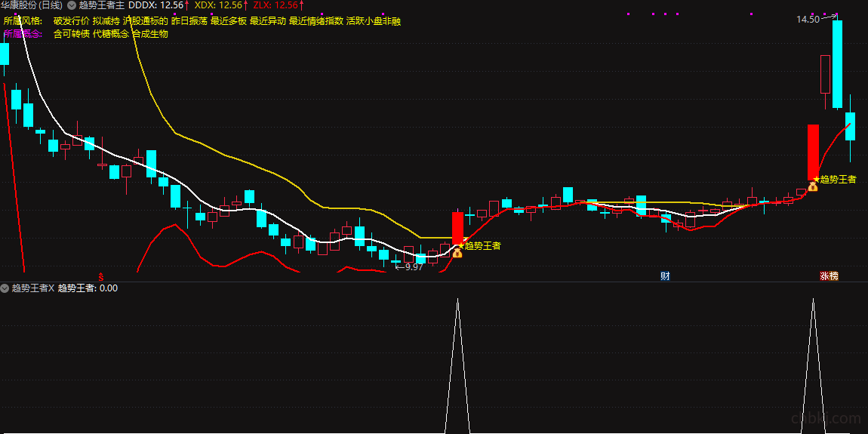Viewport: 868px width, 434px height.
Task: Select the 财 marker badge
Action: point(666,275)
